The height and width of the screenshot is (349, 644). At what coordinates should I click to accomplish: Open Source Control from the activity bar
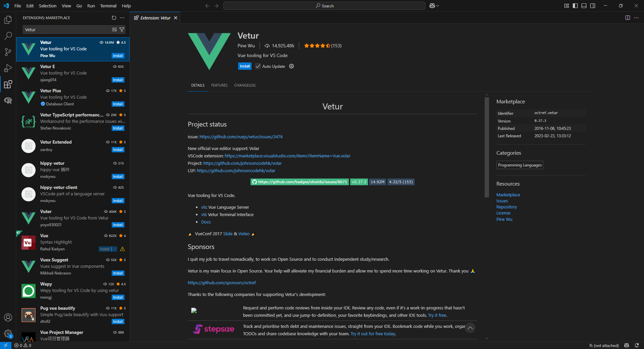click(8, 52)
